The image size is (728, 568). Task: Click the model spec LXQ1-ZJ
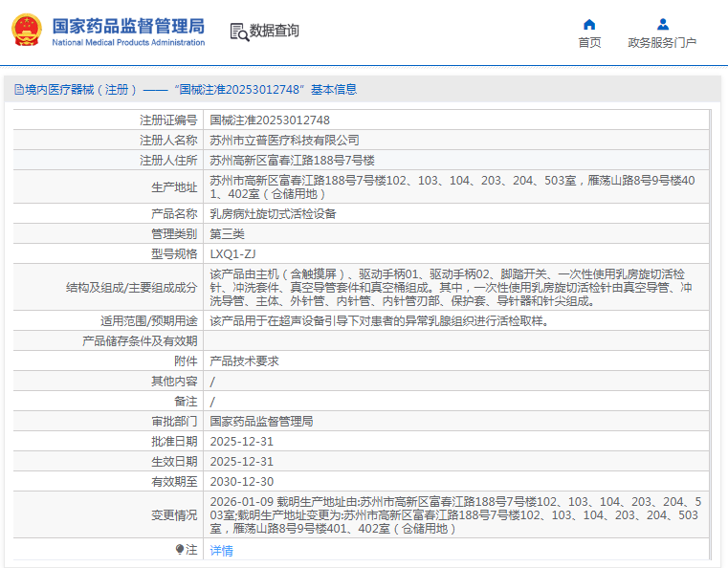pos(232,254)
